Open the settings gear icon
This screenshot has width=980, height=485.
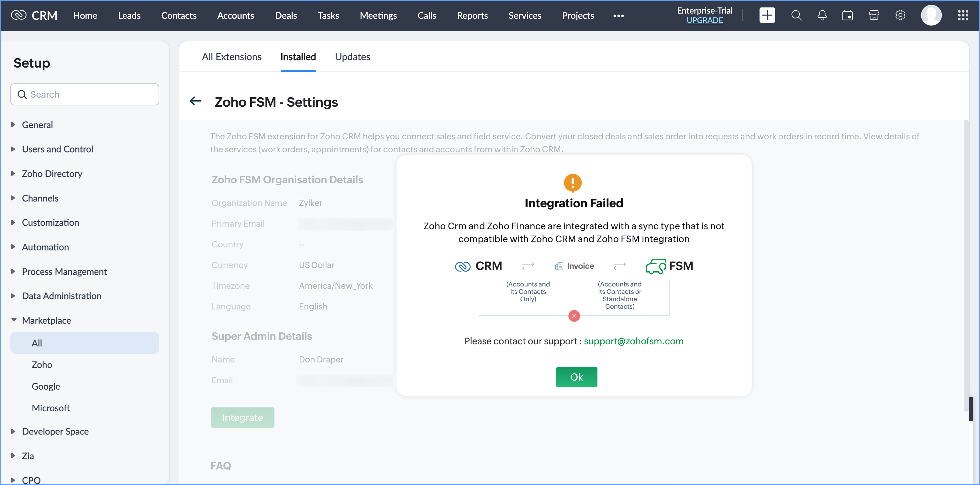coord(900,16)
